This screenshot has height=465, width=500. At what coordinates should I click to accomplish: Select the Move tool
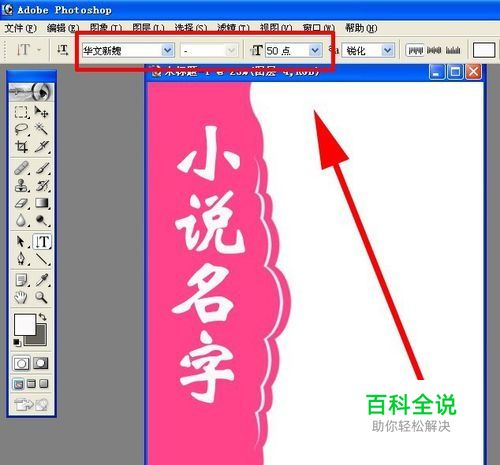pyautogui.click(x=42, y=112)
